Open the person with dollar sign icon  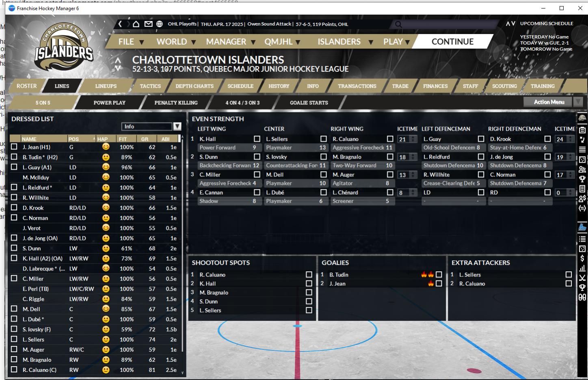582,199
